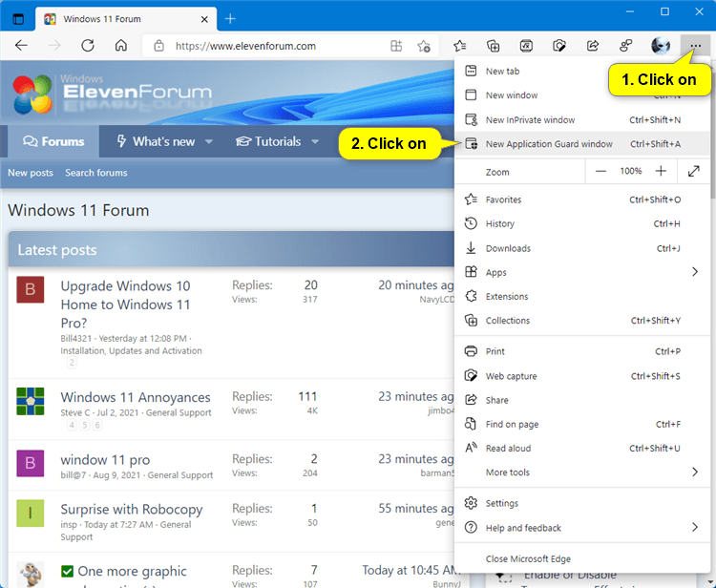The height and width of the screenshot is (588, 716).
Task: Choose New Application Guard window
Action: coord(582,144)
